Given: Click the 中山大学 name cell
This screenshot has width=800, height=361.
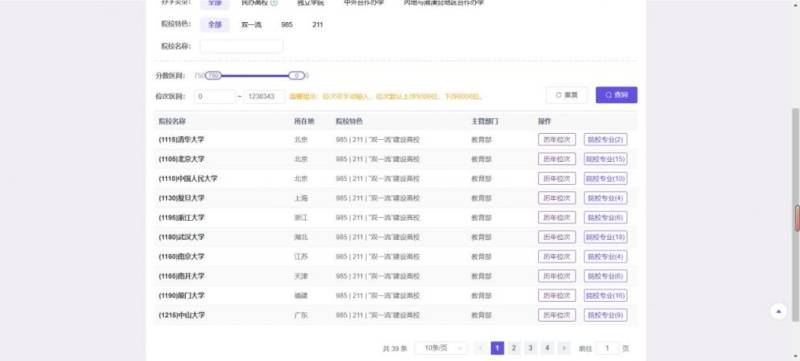Looking at the screenshot, I should point(181,315).
